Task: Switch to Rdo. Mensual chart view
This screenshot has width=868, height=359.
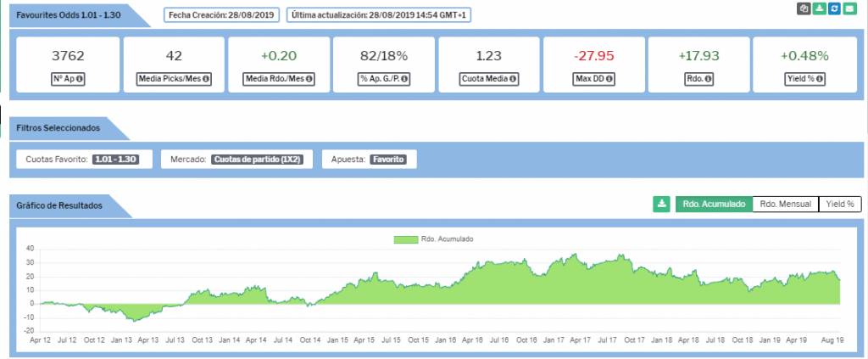Action: click(x=786, y=204)
